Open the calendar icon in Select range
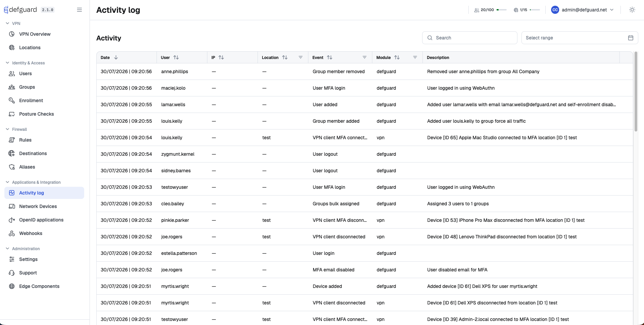The image size is (644, 325). (631, 38)
